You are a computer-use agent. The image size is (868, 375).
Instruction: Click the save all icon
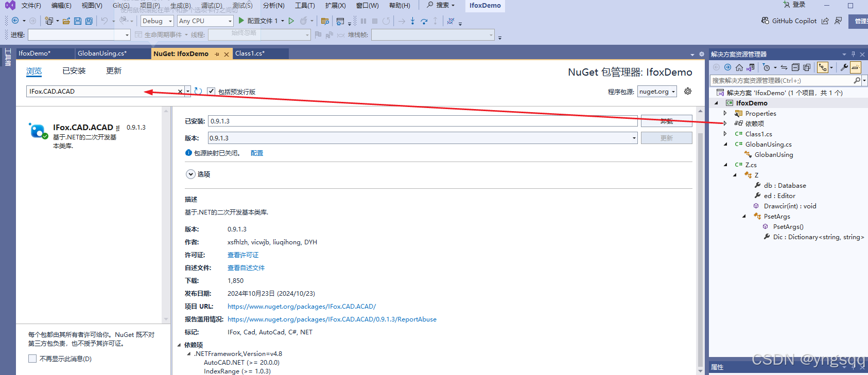(x=89, y=21)
